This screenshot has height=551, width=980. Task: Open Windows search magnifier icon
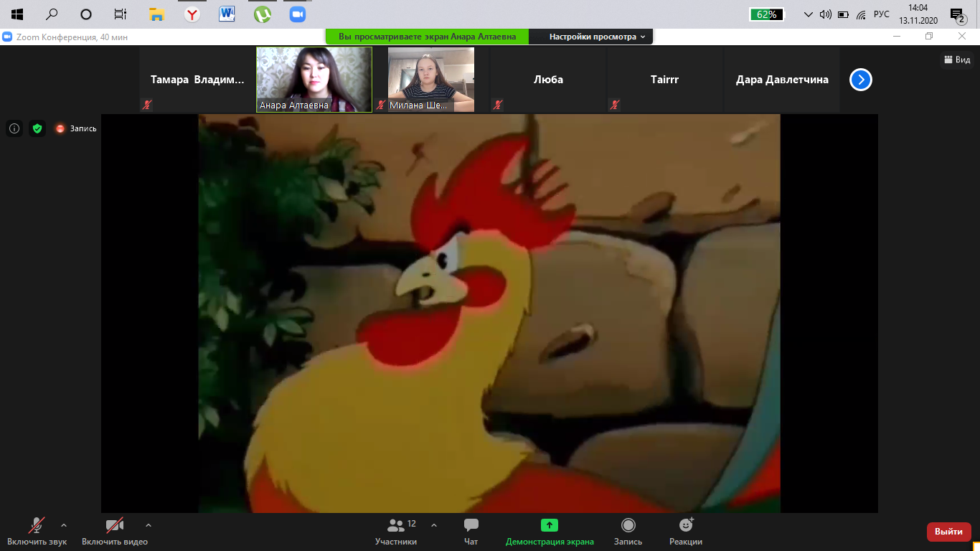pyautogui.click(x=52, y=14)
